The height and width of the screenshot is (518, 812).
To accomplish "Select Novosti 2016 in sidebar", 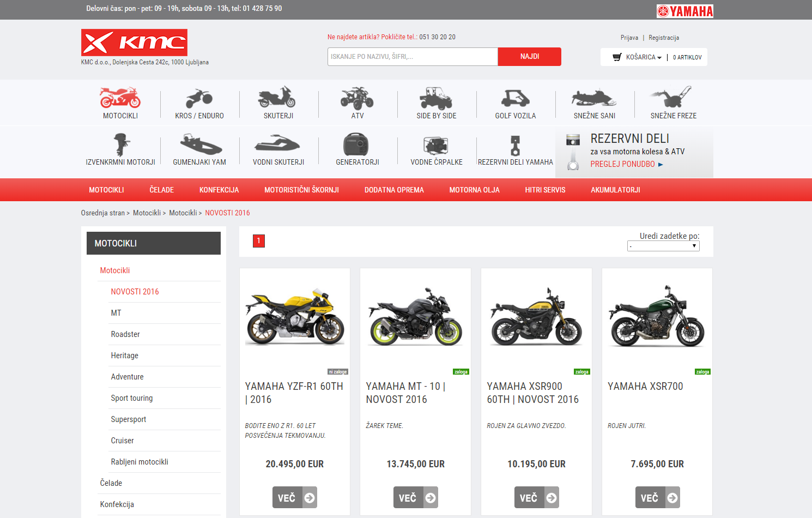I will click(135, 292).
